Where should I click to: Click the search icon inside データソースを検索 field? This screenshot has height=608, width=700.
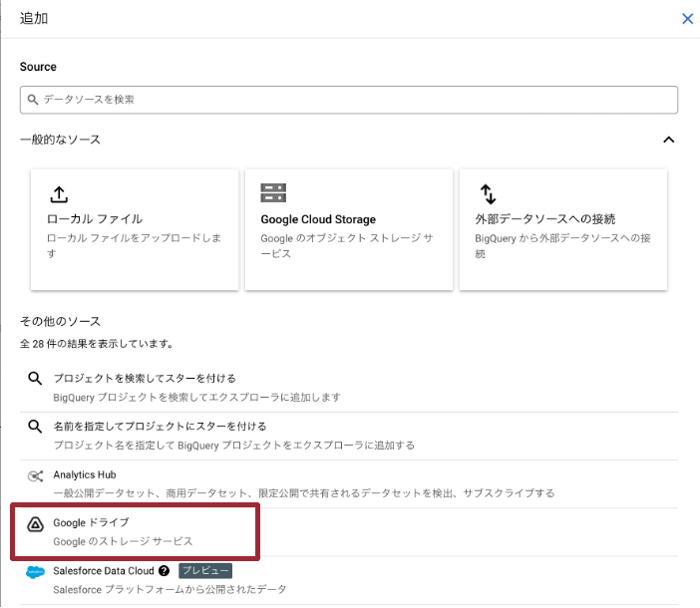pyautogui.click(x=33, y=100)
